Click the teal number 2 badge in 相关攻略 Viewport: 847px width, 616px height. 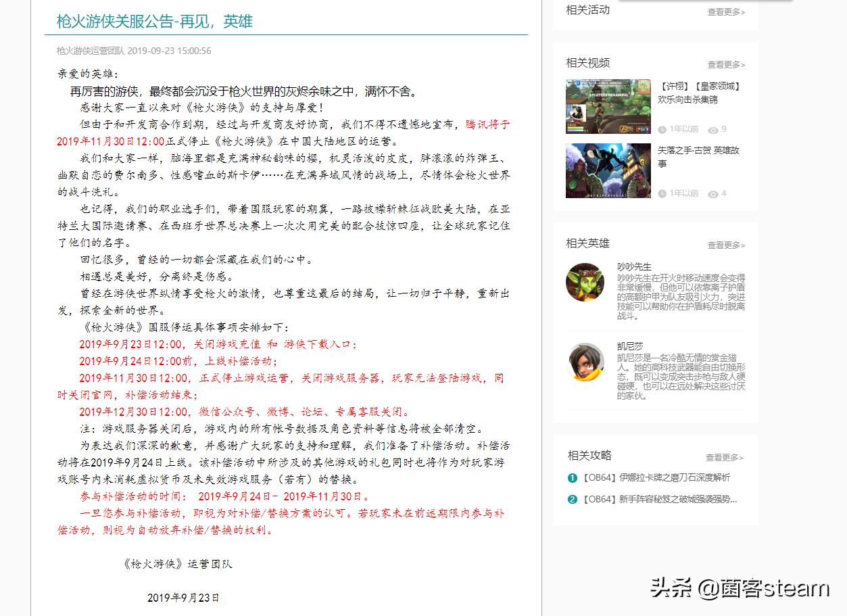coord(571,500)
